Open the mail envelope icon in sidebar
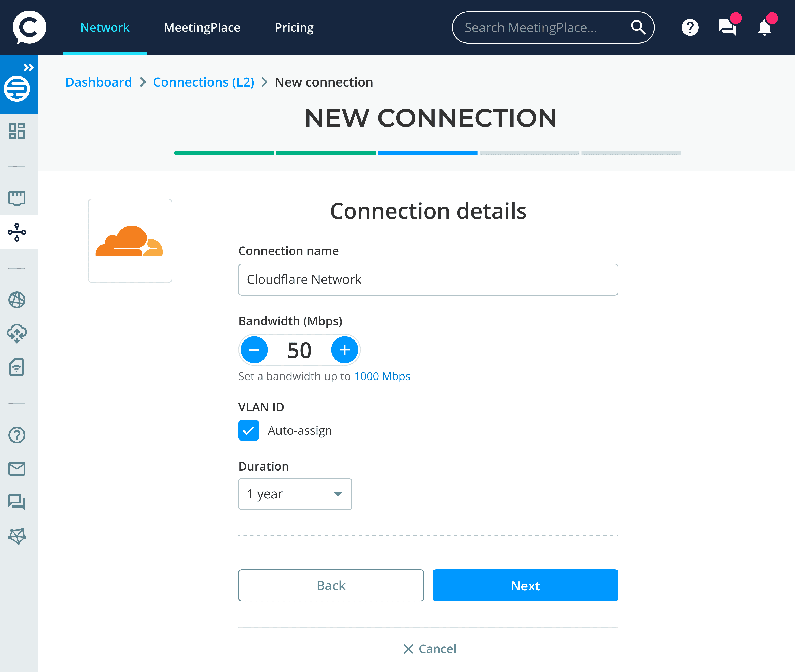 pos(17,469)
